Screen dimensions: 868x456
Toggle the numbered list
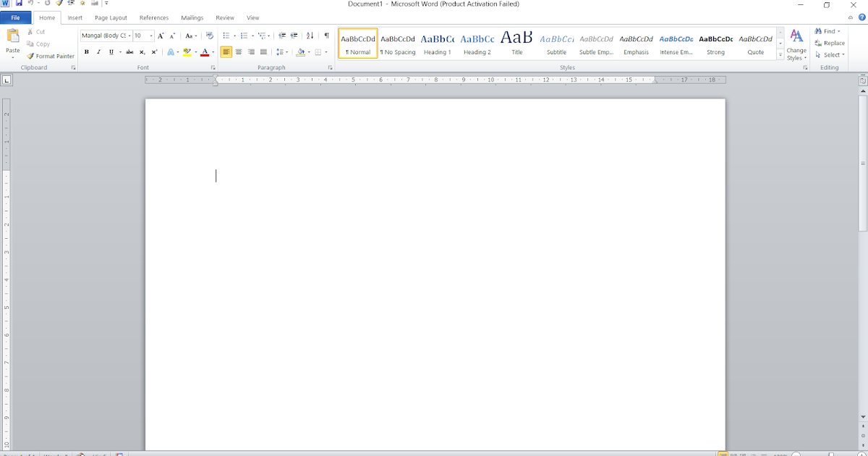(x=244, y=35)
